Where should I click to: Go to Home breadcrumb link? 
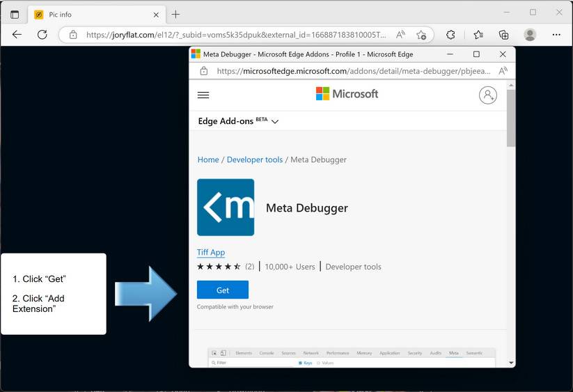pos(208,159)
